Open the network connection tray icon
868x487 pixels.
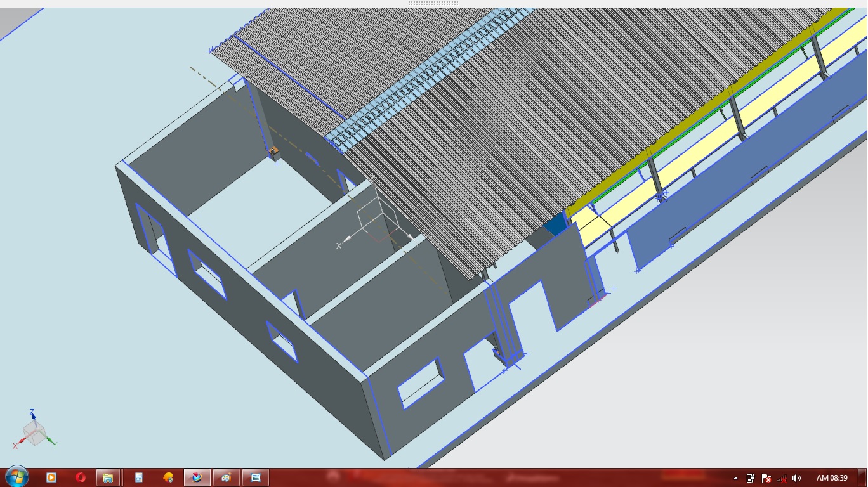pyautogui.click(x=782, y=478)
